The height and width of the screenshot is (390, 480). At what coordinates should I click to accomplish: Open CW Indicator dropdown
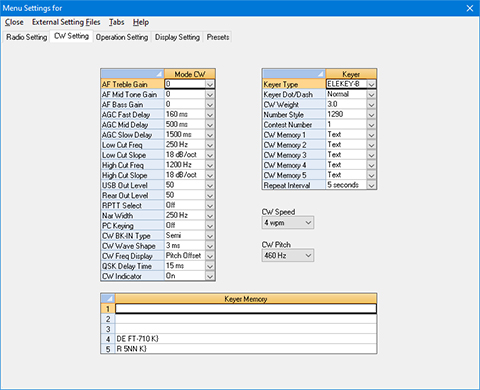210,276
